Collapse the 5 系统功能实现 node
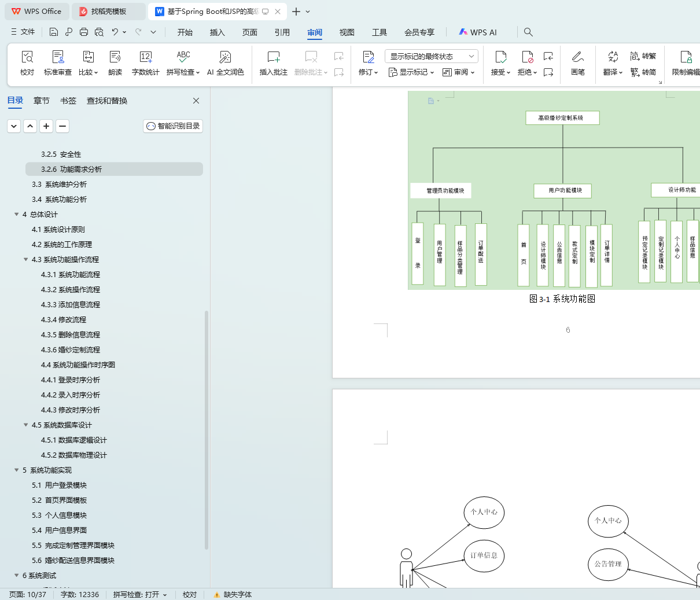The height and width of the screenshot is (600, 700). pyautogui.click(x=17, y=470)
